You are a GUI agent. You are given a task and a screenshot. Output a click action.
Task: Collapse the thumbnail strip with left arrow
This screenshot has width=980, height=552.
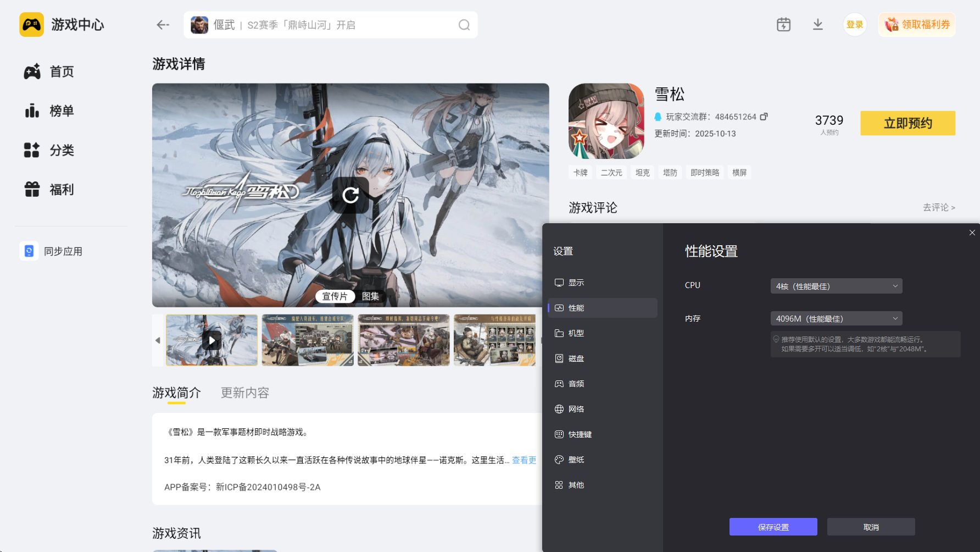157,340
